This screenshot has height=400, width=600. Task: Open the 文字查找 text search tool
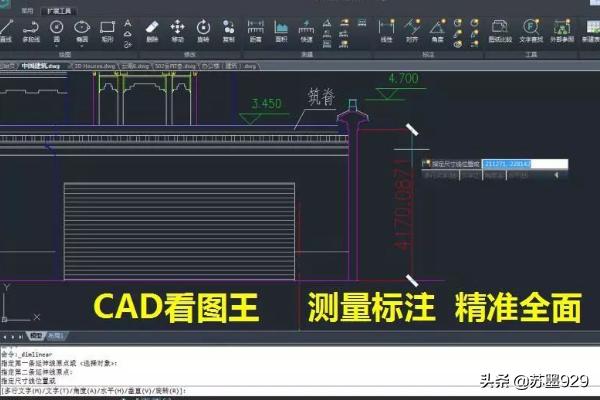pos(531,31)
